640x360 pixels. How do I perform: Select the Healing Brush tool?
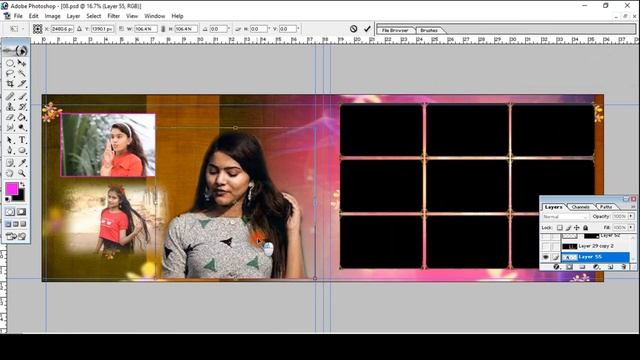pyautogui.click(x=10, y=97)
